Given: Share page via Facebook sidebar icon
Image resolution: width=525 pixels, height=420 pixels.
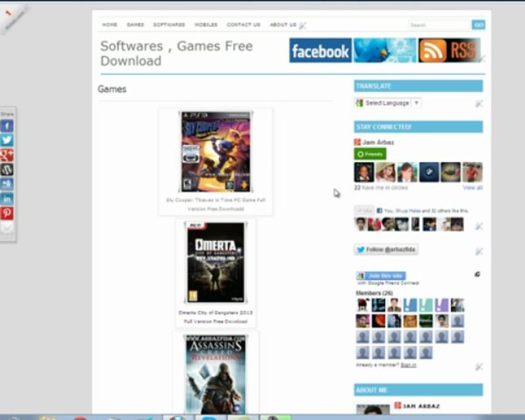Looking at the screenshot, I should [x=6, y=126].
